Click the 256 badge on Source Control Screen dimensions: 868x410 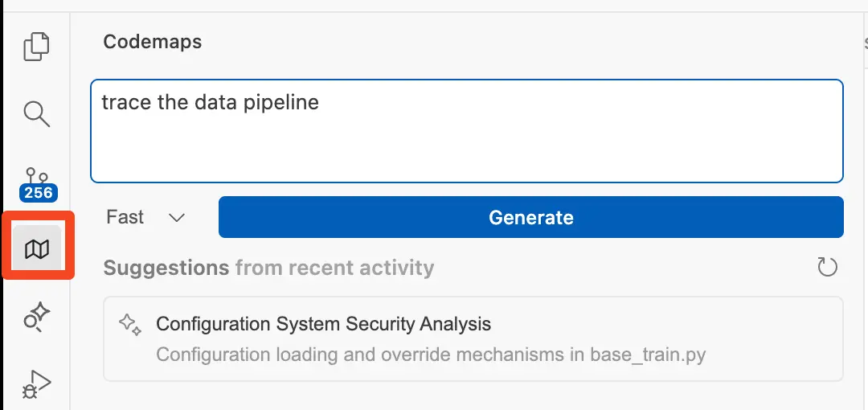pyautogui.click(x=38, y=192)
